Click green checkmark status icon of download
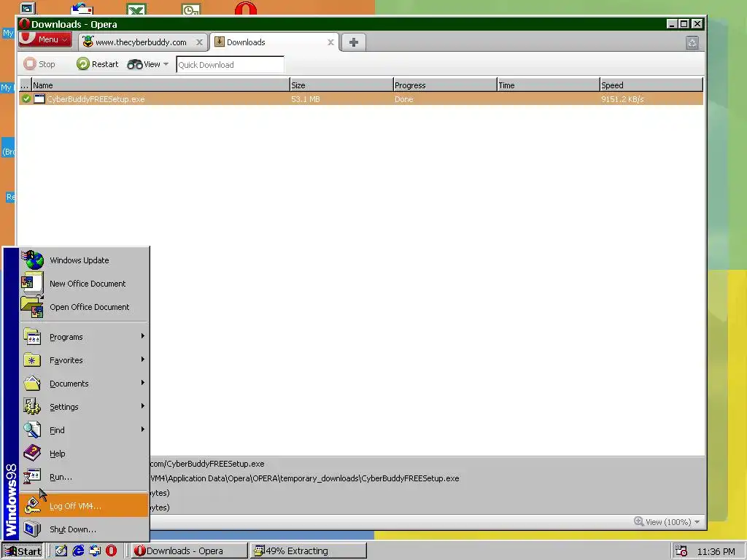The image size is (747, 560). [x=26, y=99]
